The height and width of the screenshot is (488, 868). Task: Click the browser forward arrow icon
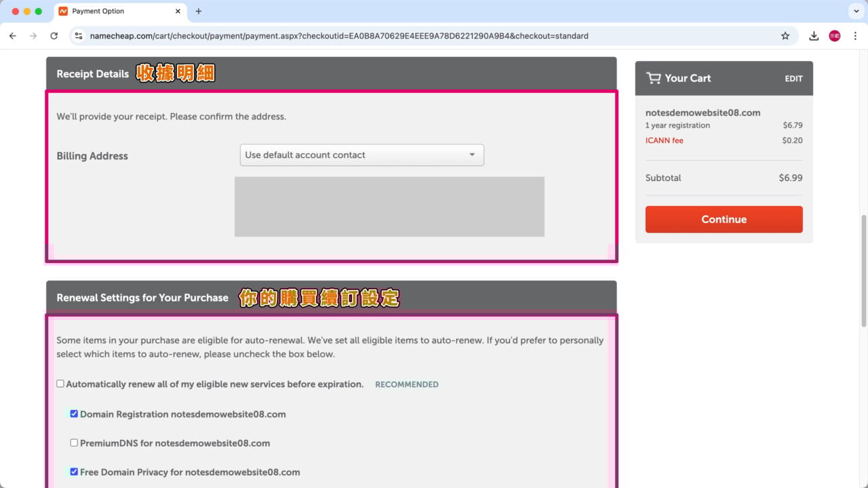click(33, 36)
